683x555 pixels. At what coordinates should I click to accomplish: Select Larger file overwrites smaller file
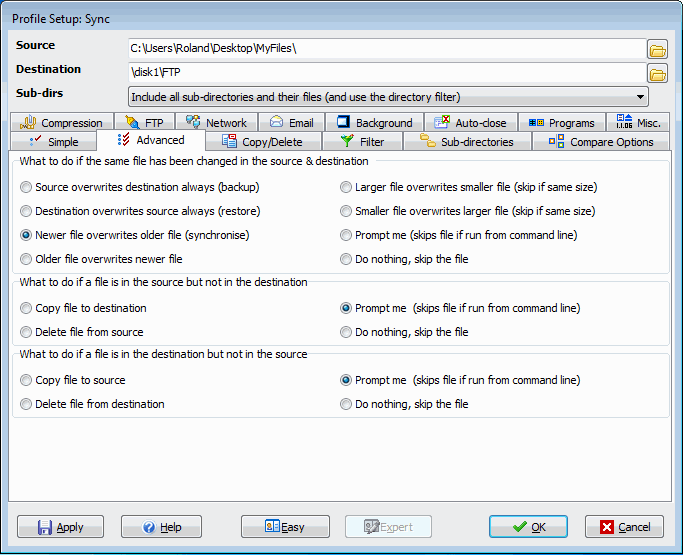(346, 187)
